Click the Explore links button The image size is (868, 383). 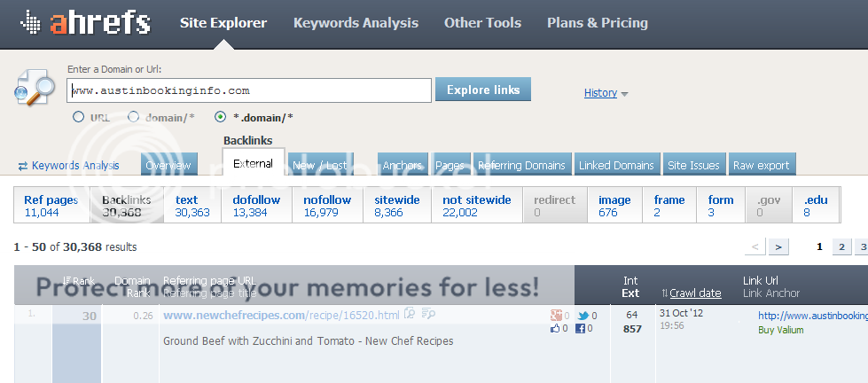pos(483,90)
